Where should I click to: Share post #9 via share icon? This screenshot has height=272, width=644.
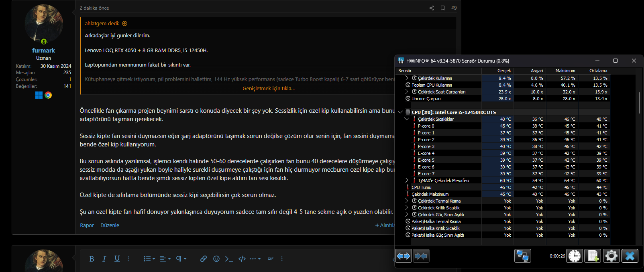(432, 8)
